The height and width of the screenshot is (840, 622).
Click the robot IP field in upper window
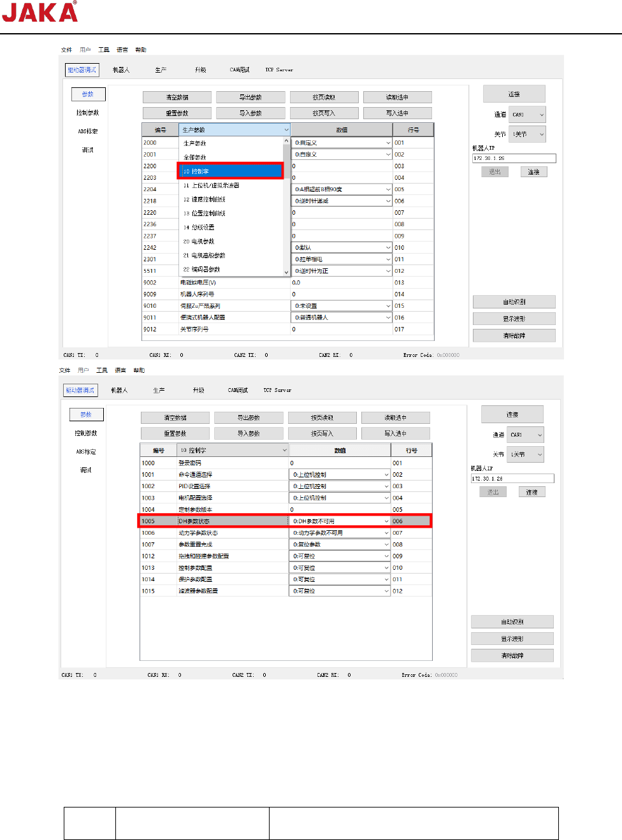click(514, 158)
